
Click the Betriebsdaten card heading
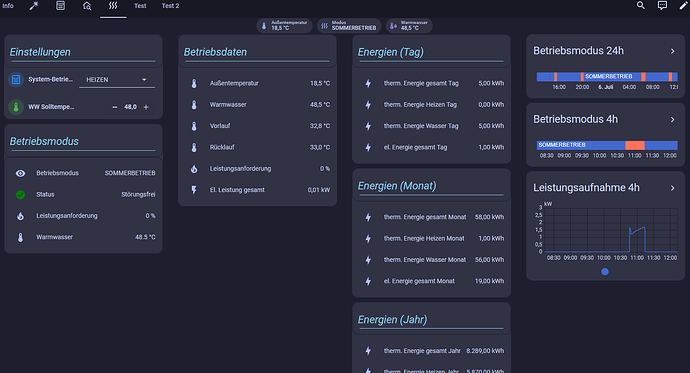point(215,52)
